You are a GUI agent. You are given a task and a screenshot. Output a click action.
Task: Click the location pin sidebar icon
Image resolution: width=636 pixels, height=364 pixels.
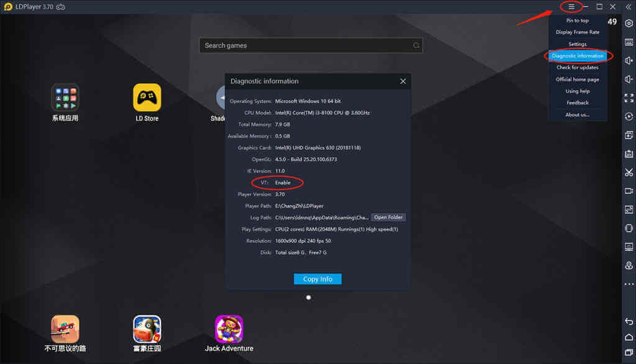[629, 265]
